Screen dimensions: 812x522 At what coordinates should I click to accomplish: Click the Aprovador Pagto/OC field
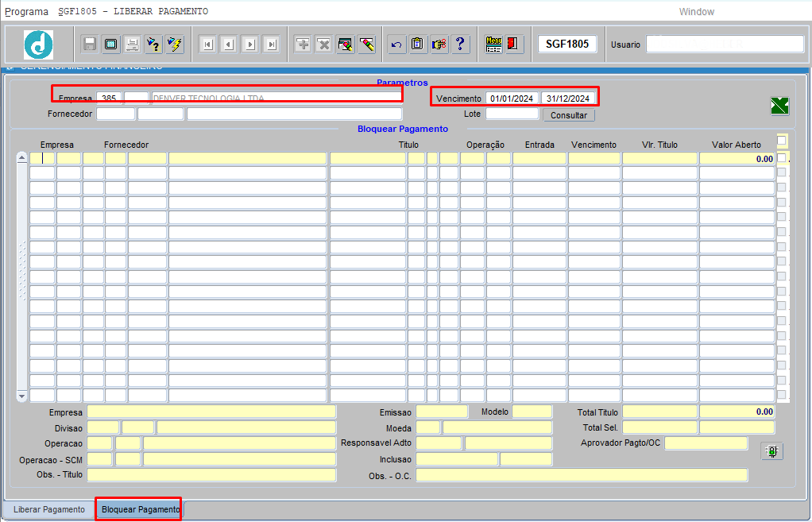(706, 443)
